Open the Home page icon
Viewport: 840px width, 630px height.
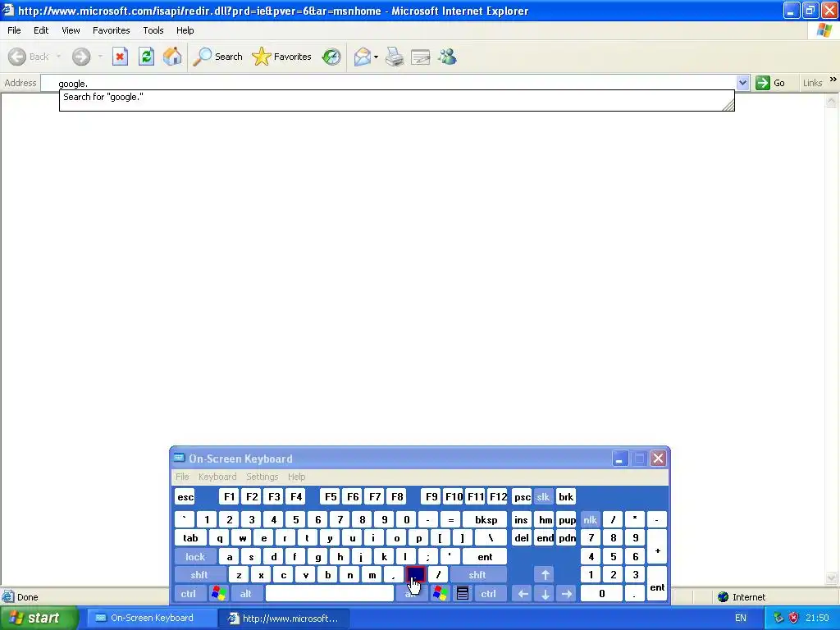[x=172, y=57]
